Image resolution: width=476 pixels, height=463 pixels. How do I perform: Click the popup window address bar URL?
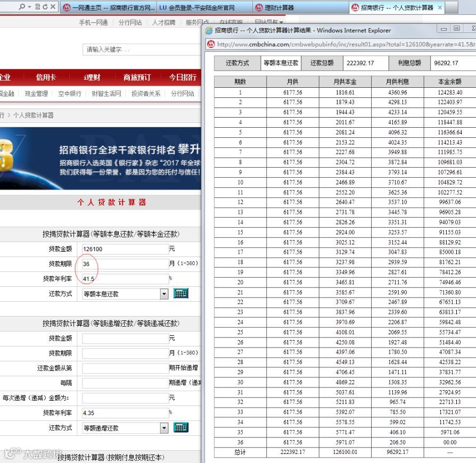[x=346, y=44]
